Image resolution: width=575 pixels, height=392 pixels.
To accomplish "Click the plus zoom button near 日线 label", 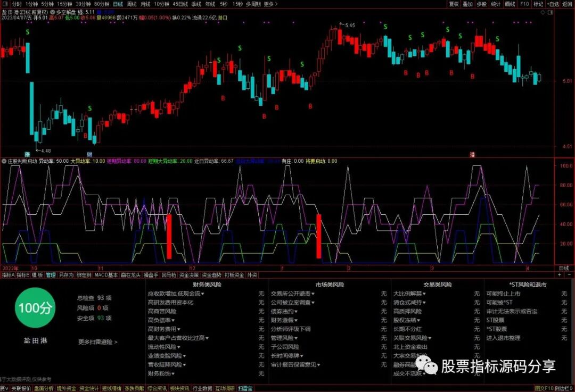I will point(560,274).
